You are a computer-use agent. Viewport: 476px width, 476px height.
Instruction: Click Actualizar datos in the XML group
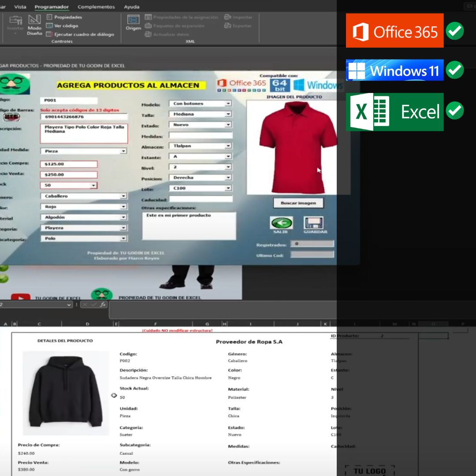(167, 34)
